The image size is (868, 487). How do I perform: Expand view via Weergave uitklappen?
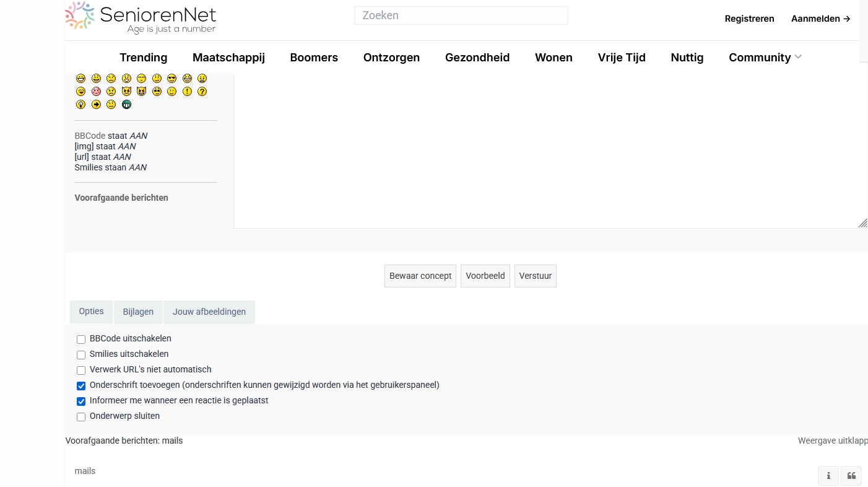click(832, 441)
